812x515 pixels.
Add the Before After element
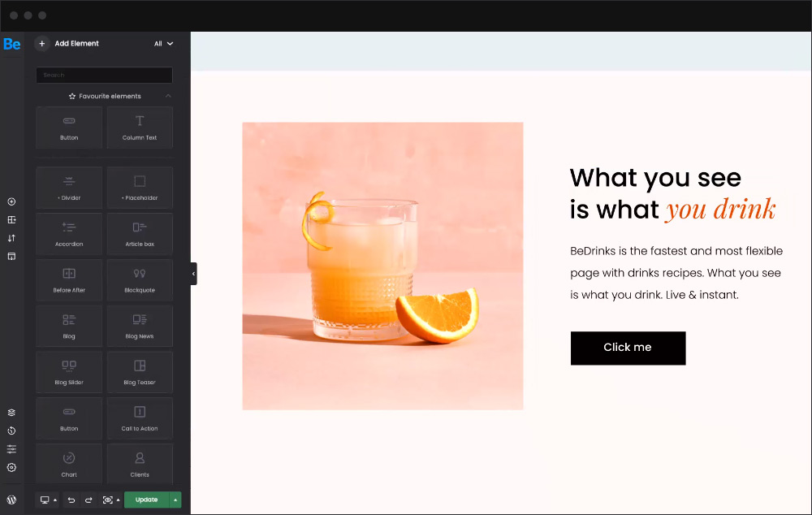pos(69,280)
